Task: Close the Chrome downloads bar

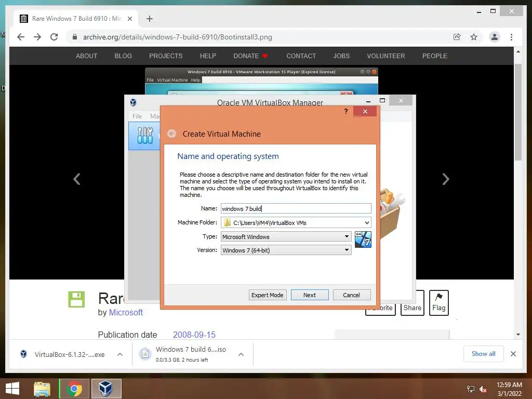Action: (x=513, y=354)
